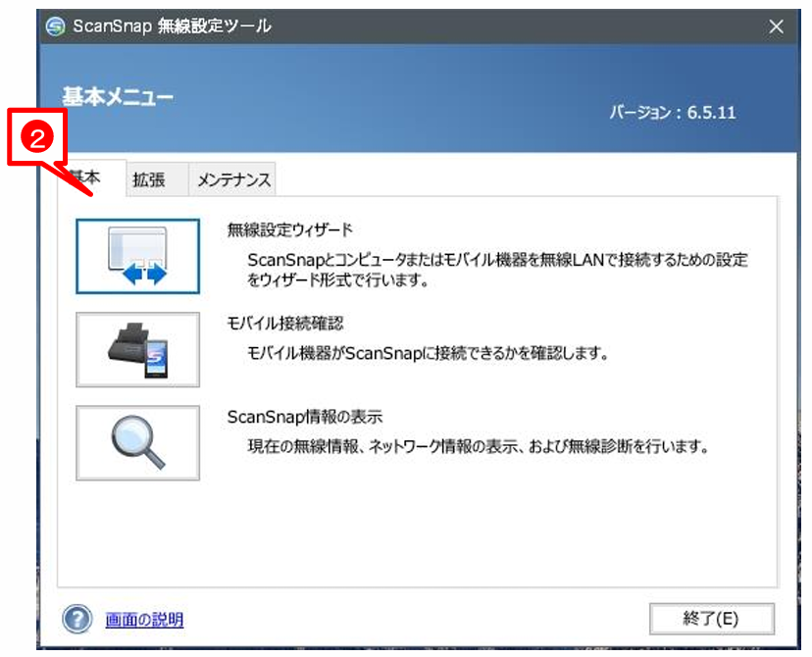Launch the 無線設定ウィザード wizard icon button

(x=137, y=256)
